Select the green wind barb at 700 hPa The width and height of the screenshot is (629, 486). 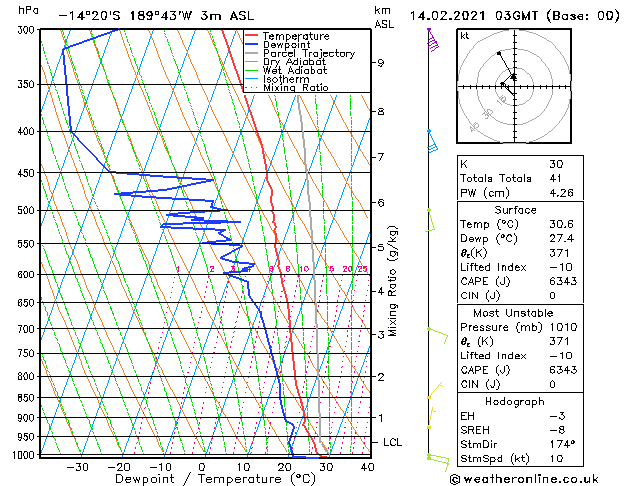click(438, 336)
